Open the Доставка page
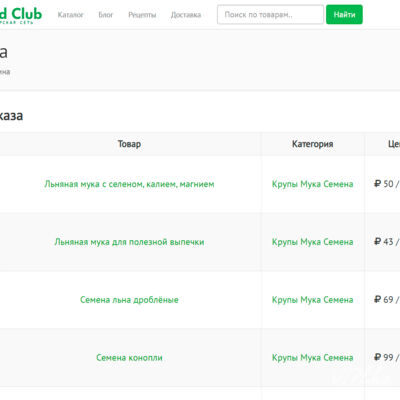 tap(186, 15)
